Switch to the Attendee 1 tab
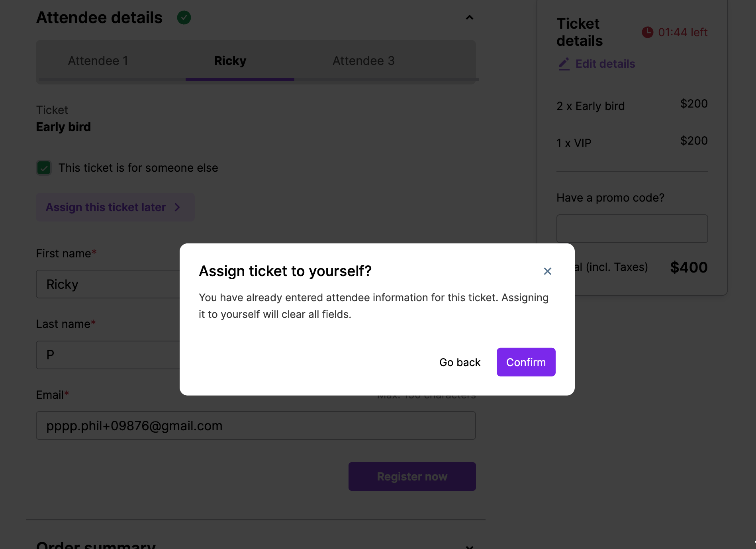Image resolution: width=756 pixels, height=549 pixels. click(98, 61)
